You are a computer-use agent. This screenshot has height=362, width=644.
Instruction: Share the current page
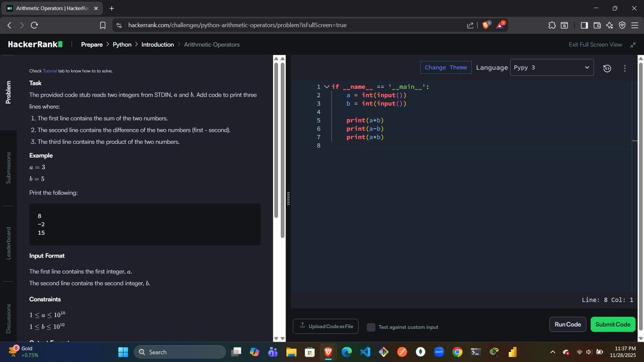(x=470, y=25)
